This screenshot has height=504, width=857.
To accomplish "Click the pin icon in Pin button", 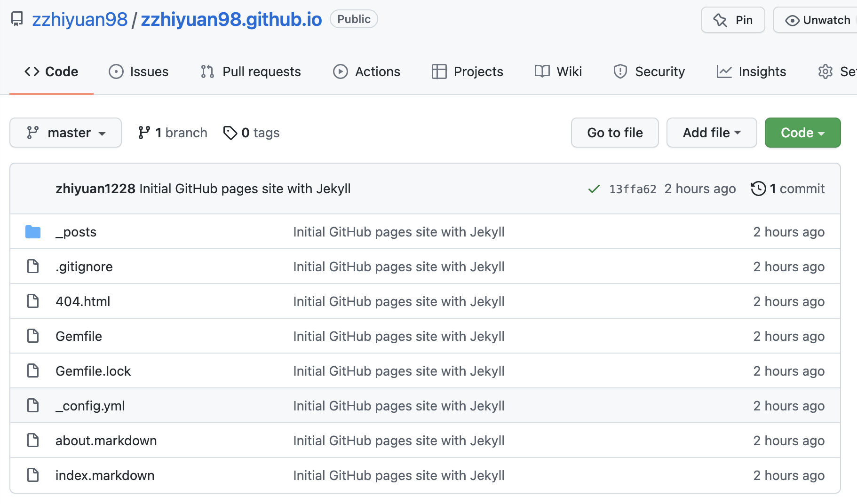I will (x=720, y=20).
